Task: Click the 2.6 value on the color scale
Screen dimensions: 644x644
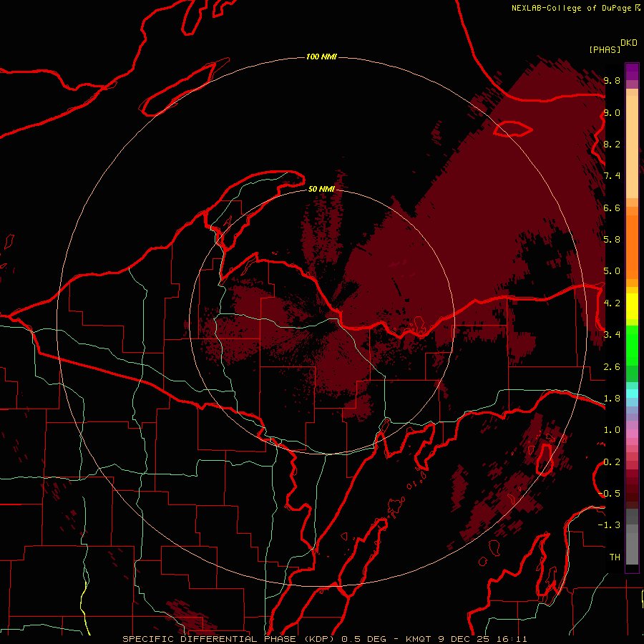Action: pyautogui.click(x=612, y=366)
